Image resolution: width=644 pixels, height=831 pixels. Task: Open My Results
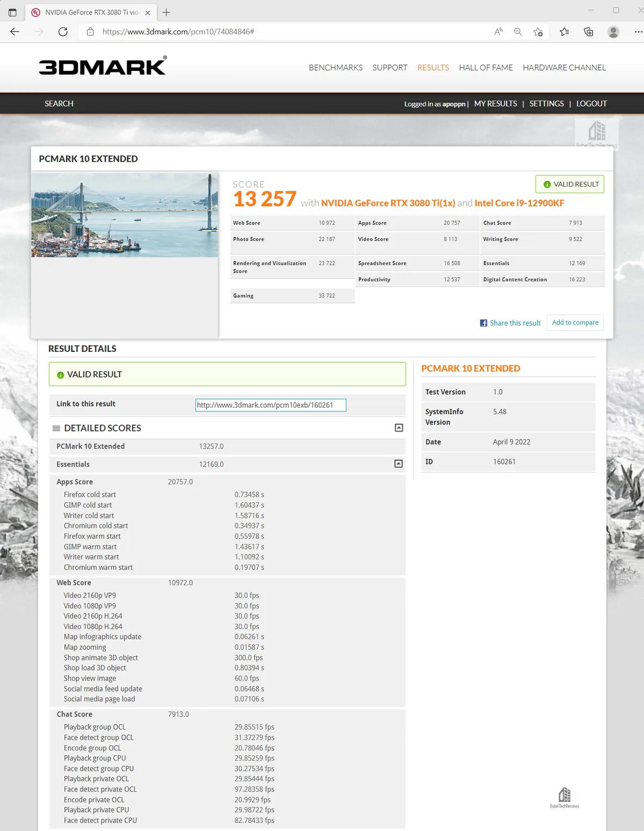point(495,104)
